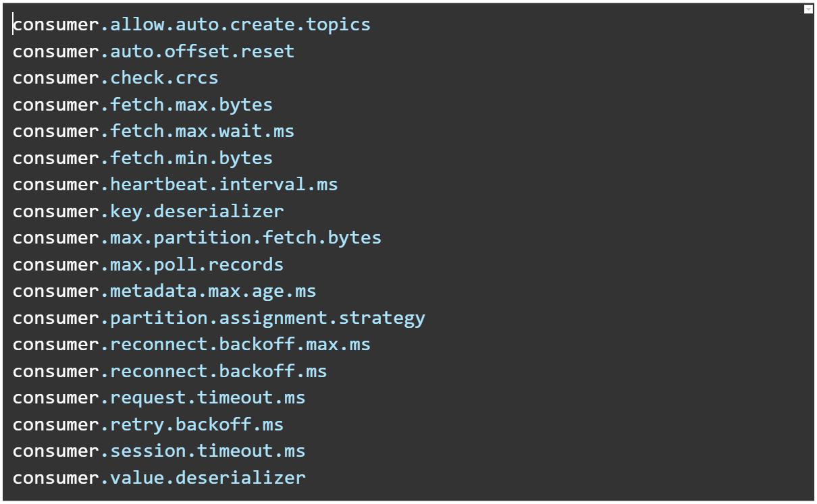Place cursor on consumer.key.deserializer line

click(x=149, y=211)
